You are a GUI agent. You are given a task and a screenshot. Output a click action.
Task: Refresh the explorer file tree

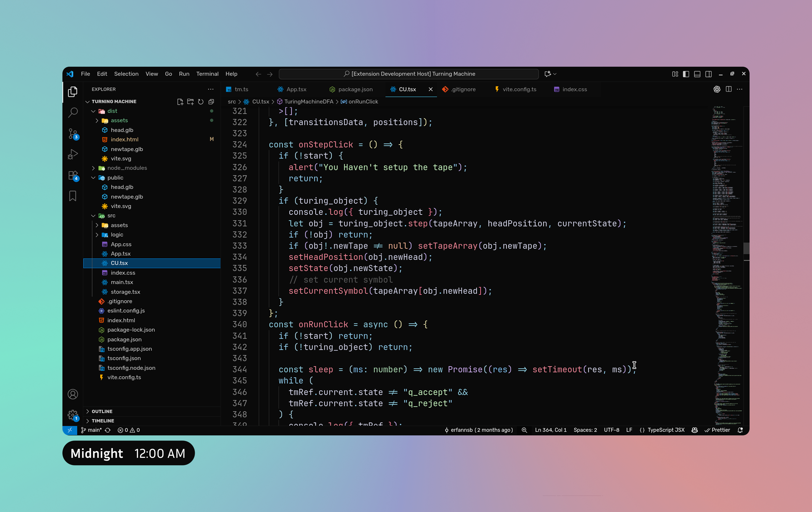point(201,101)
